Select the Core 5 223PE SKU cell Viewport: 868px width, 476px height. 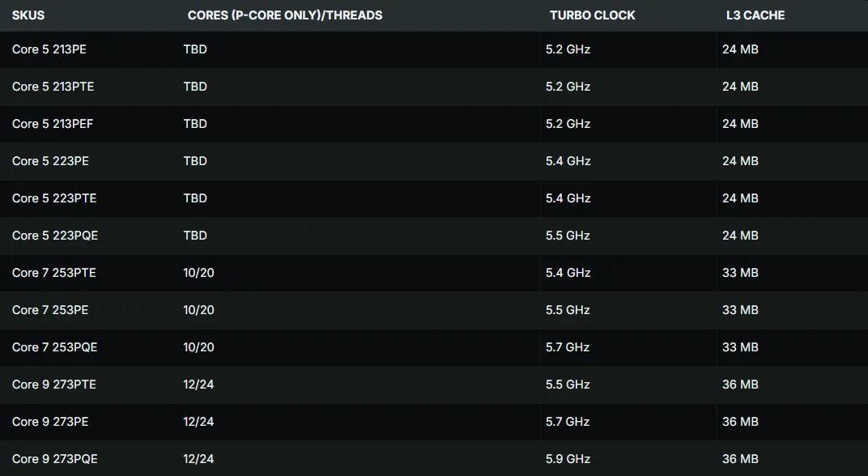click(50, 161)
